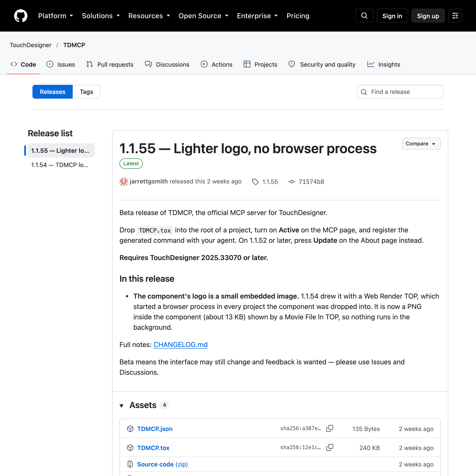Click the package icon beside TDMCP.json
This screenshot has width=476, height=476.
click(130, 429)
